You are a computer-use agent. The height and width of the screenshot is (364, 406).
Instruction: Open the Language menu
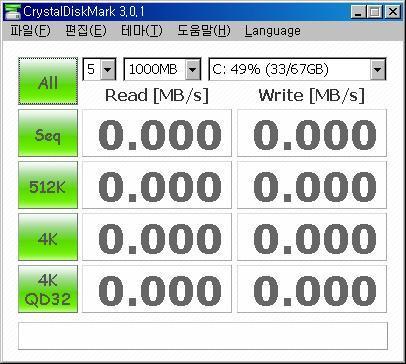[x=273, y=31]
